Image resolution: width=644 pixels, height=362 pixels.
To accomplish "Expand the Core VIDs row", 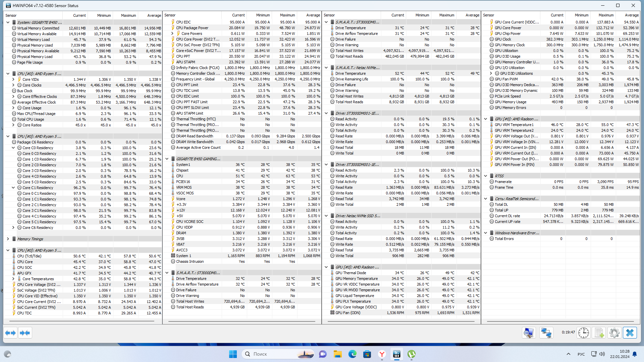I will click(x=13, y=79).
